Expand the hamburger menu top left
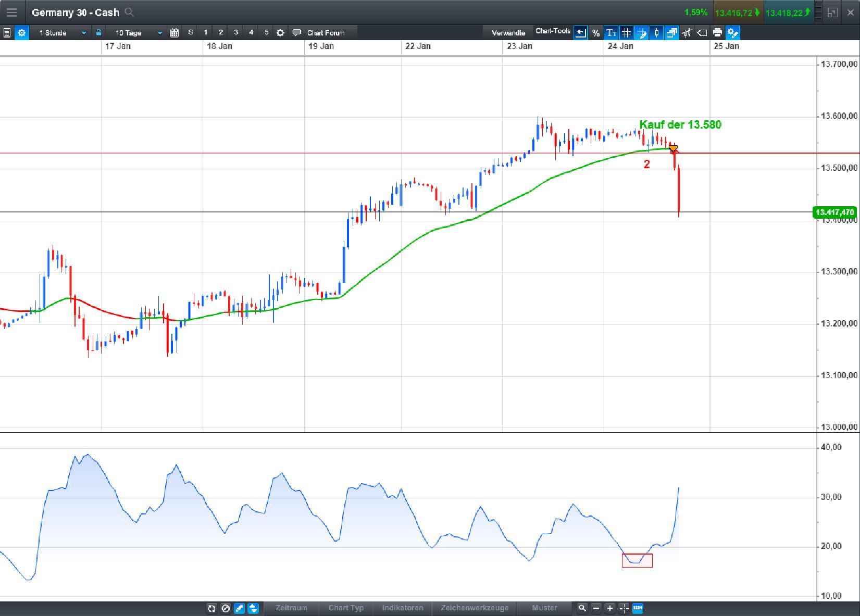Image resolution: width=860 pixels, height=616 pixels. click(11, 12)
